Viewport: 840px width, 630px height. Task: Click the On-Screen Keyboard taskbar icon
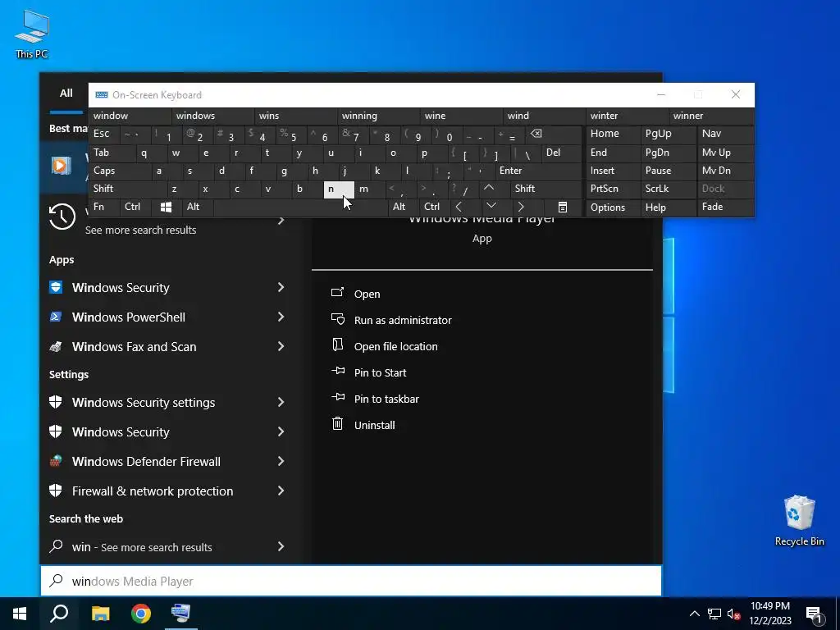(x=181, y=614)
